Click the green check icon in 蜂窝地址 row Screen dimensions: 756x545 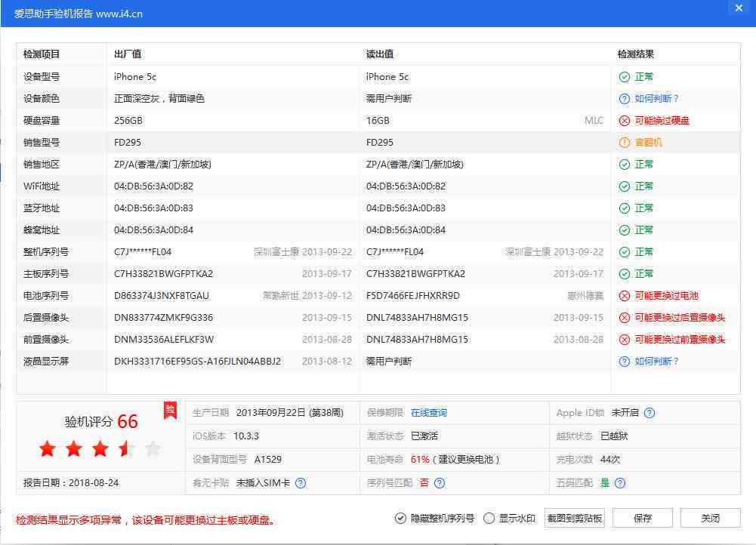click(625, 230)
